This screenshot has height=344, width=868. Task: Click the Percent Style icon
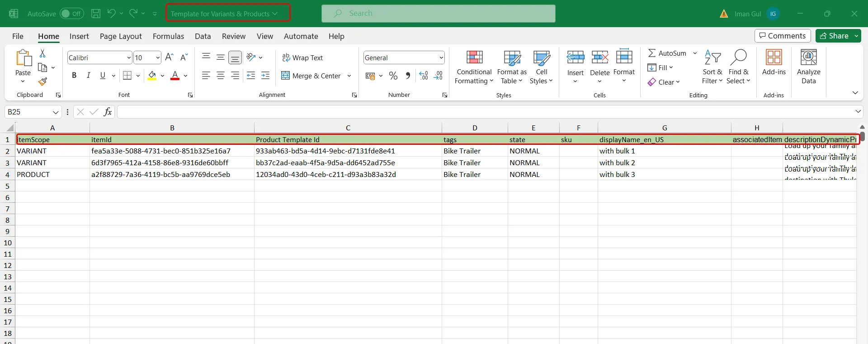point(393,76)
